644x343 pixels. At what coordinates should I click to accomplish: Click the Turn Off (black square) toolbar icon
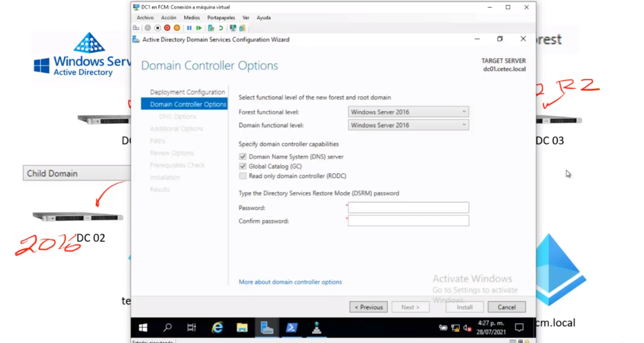(x=157, y=28)
